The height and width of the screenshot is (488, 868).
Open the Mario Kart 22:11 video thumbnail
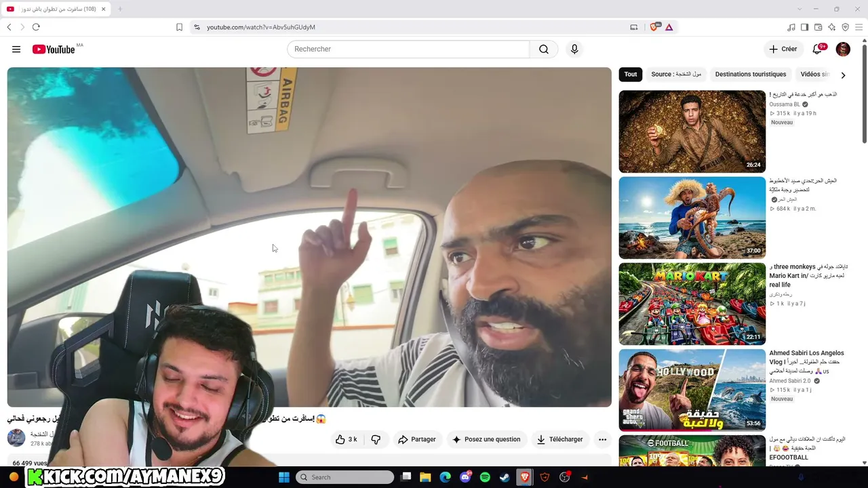point(692,304)
